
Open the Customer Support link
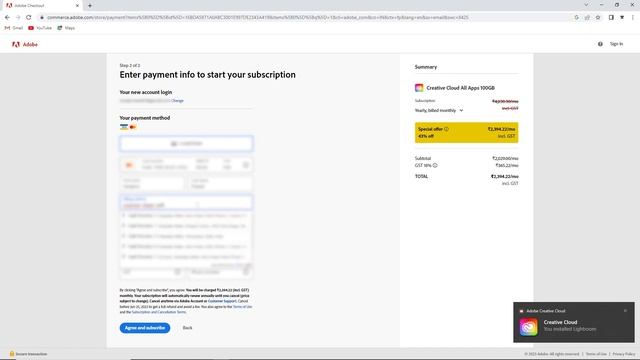click(222, 301)
